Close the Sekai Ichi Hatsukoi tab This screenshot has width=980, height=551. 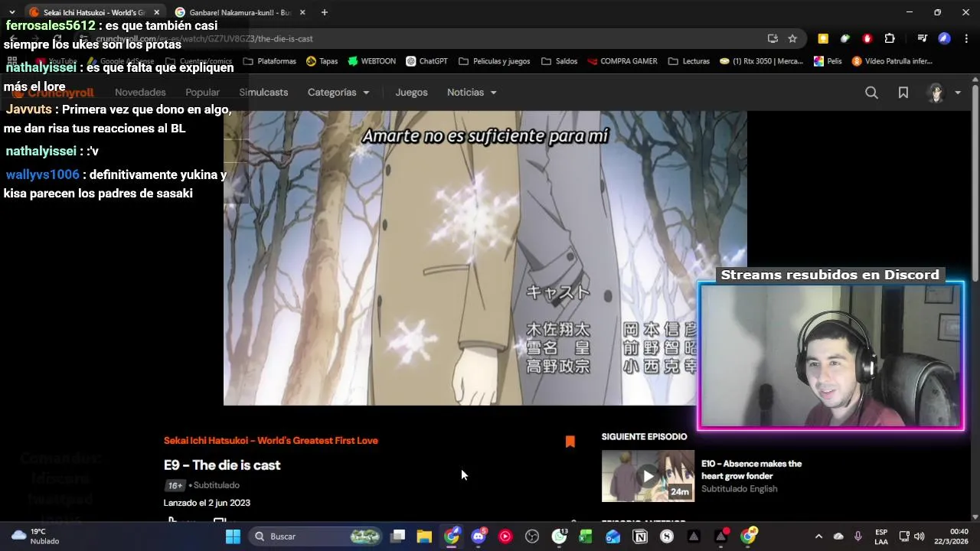(x=156, y=12)
